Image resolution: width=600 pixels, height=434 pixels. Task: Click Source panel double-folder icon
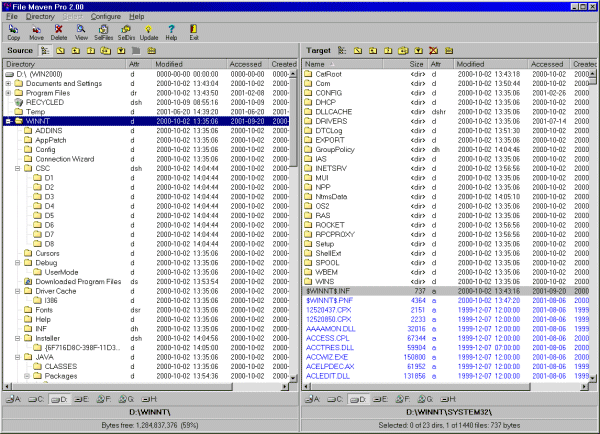click(106, 51)
